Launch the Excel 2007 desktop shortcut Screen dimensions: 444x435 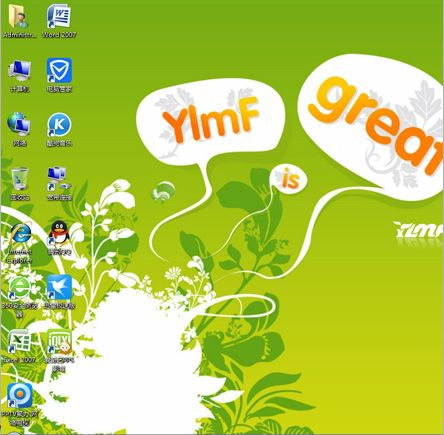[19, 342]
